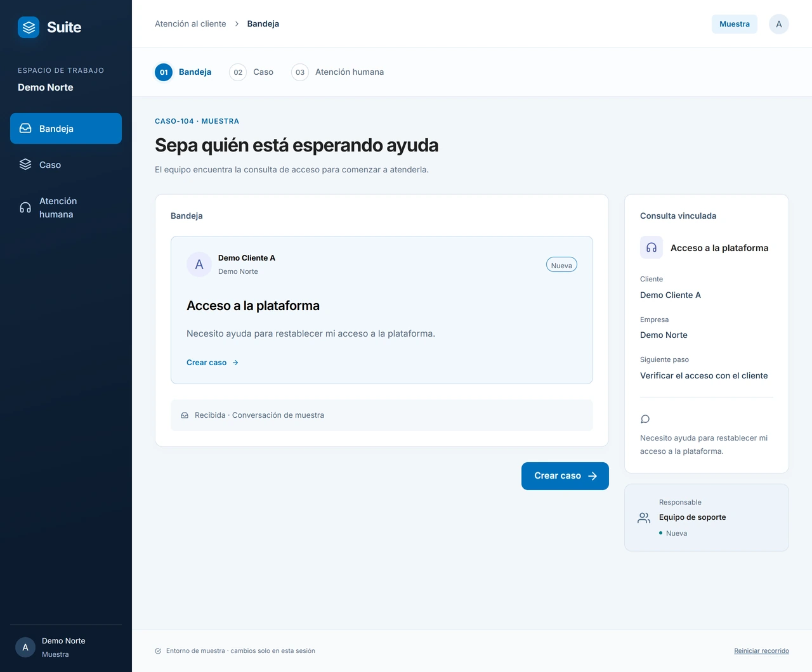
Task: Click the 'Acceso a la plataforma' card title
Action: (253, 306)
